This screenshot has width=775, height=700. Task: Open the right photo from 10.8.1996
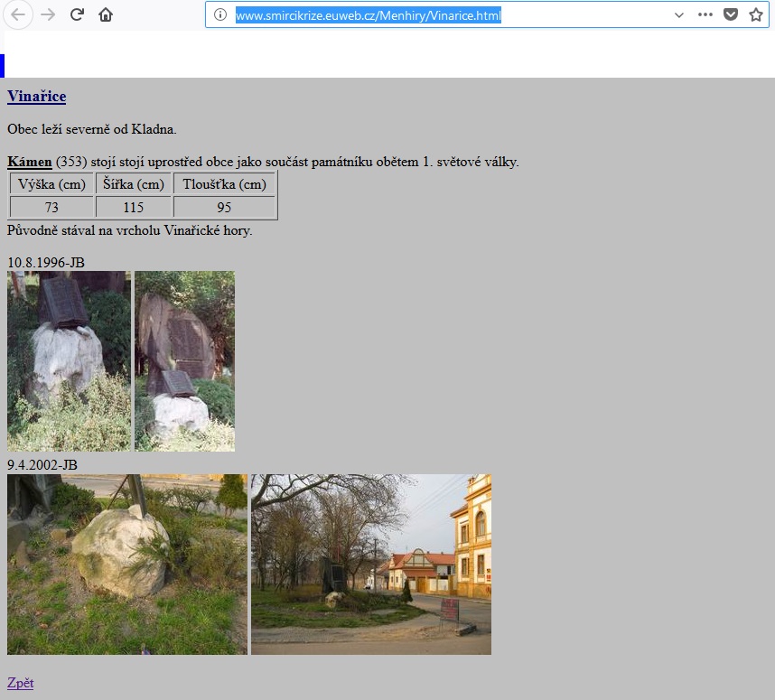point(184,361)
